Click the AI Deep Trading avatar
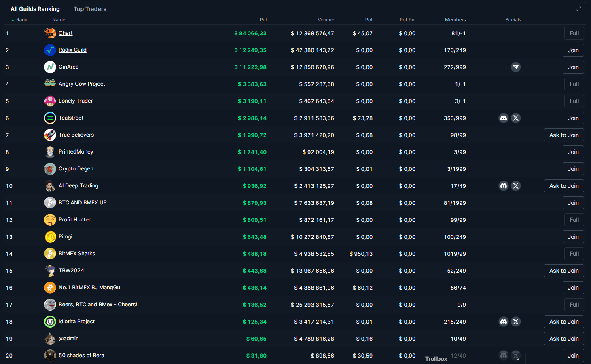 click(x=50, y=186)
